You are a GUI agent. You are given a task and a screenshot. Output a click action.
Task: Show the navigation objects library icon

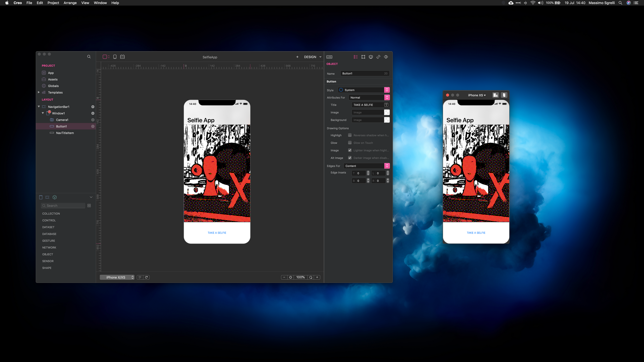[x=47, y=197]
